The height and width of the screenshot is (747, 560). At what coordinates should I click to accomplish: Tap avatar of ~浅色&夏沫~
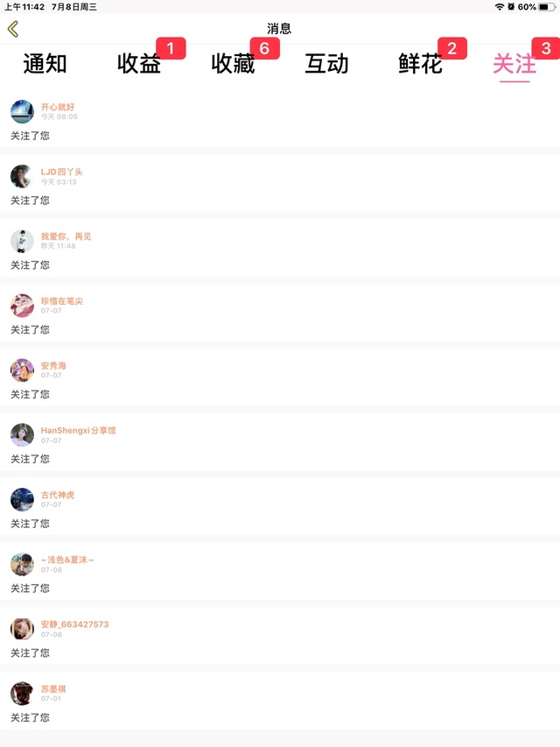(x=22, y=564)
